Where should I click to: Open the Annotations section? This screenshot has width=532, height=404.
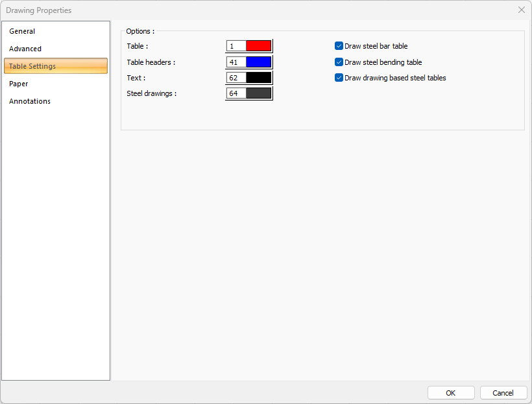click(30, 101)
